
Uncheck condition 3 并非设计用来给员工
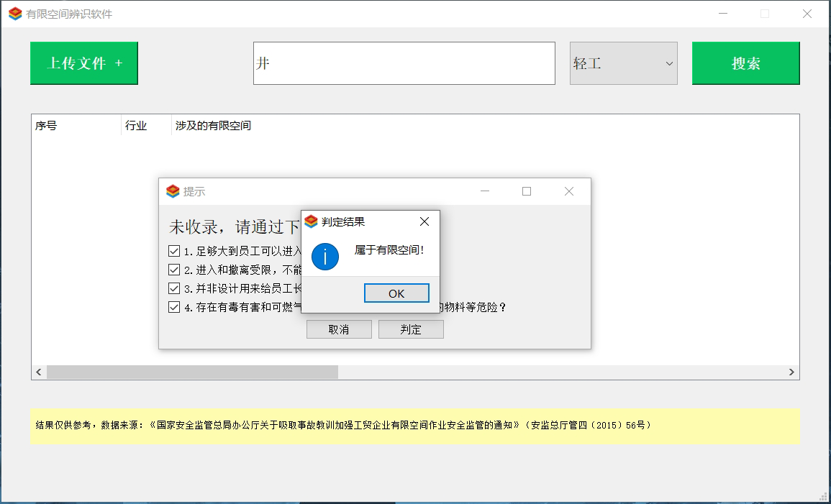click(174, 288)
